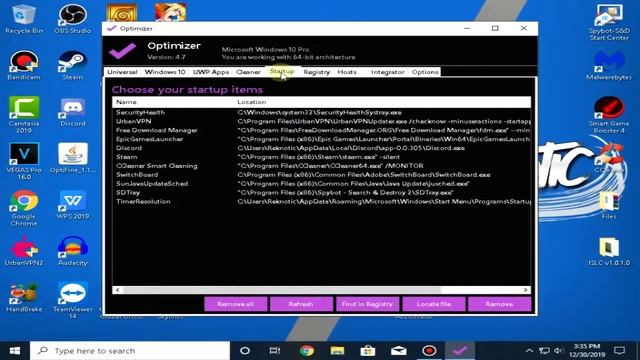Select the Startup tab
Viewport: 640px width, 360px height.
(x=282, y=71)
